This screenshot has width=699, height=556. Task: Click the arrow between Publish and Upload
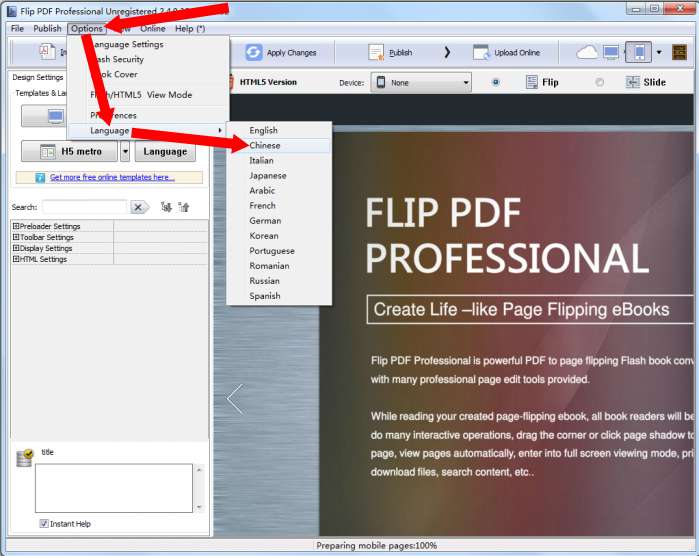coord(447,52)
